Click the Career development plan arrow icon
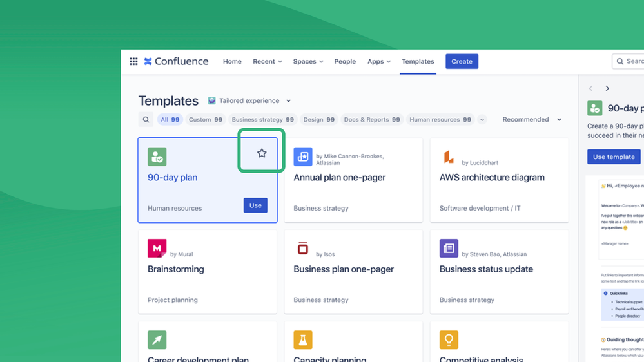Viewport: 644px width, 362px height. [x=157, y=340]
